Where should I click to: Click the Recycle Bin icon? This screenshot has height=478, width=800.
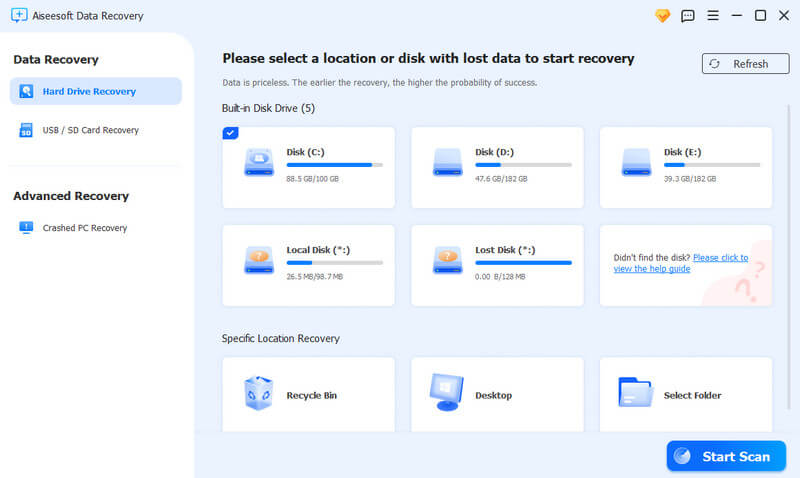point(258,393)
